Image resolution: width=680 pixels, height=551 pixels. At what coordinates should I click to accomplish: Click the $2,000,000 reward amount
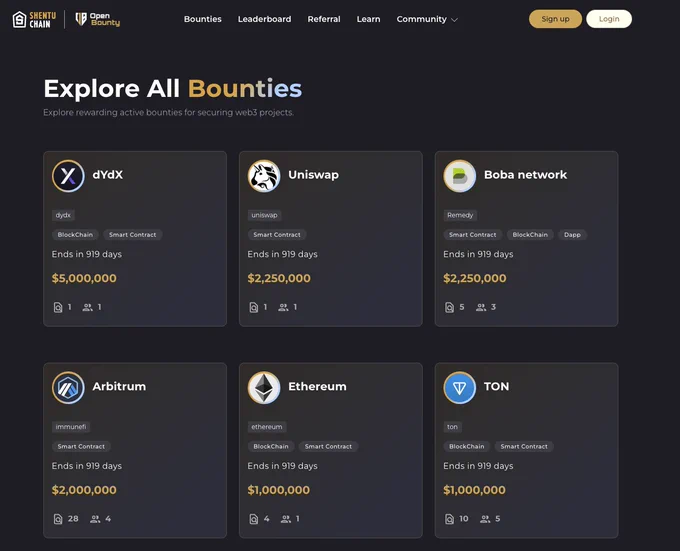pos(84,490)
